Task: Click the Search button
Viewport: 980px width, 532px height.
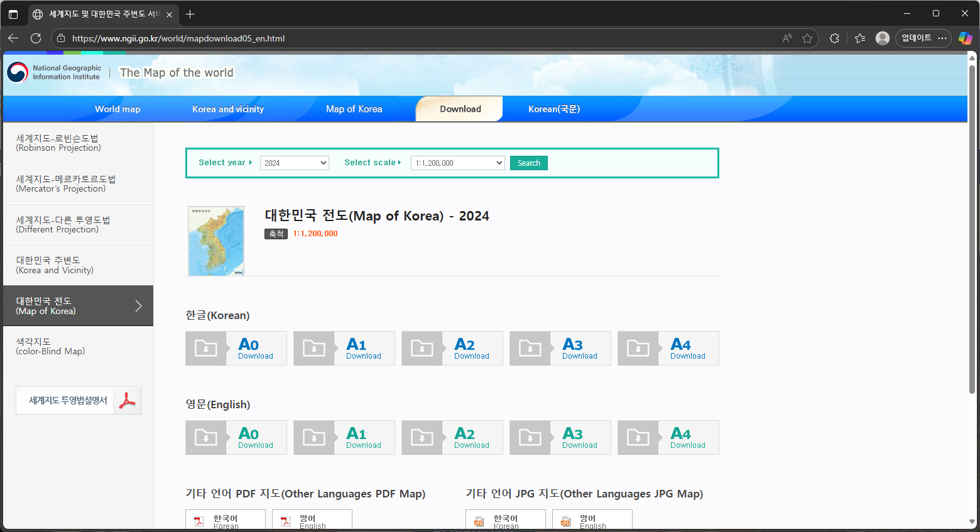Action: (x=529, y=163)
